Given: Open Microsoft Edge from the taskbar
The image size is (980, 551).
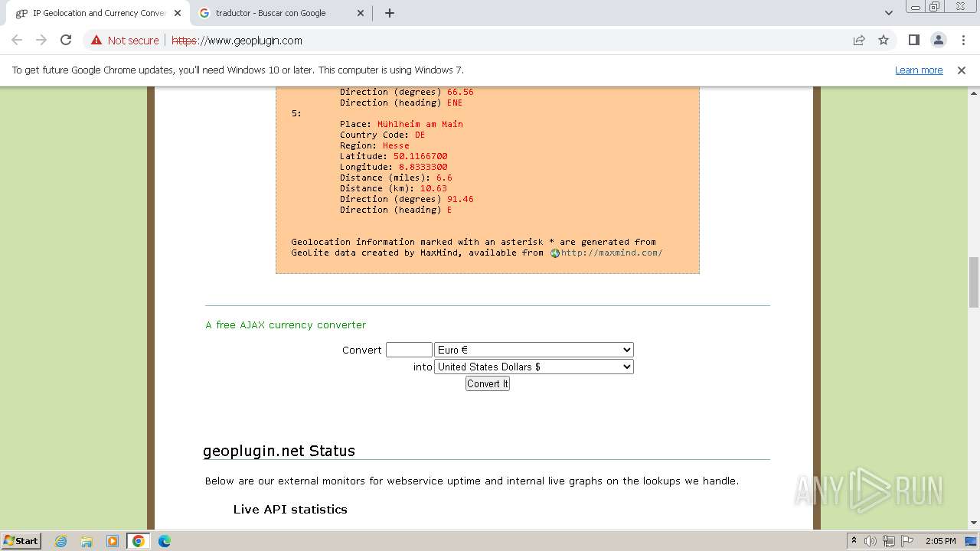Looking at the screenshot, I should pyautogui.click(x=165, y=541).
